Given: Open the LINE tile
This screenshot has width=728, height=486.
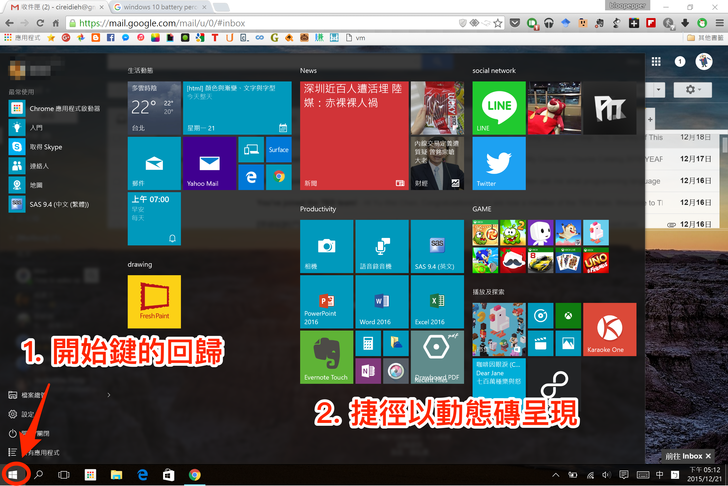Looking at the screenshot, I should pyautogui.click(x=499, y=108).
